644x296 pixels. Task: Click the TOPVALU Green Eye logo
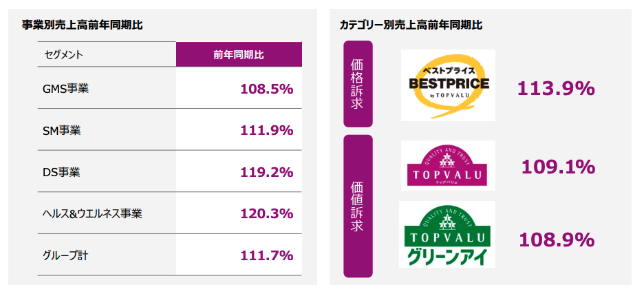(x=447, y=234)
